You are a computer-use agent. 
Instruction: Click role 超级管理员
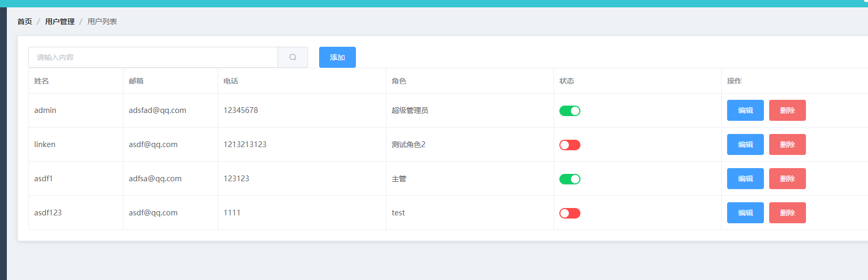click(410, 110)
